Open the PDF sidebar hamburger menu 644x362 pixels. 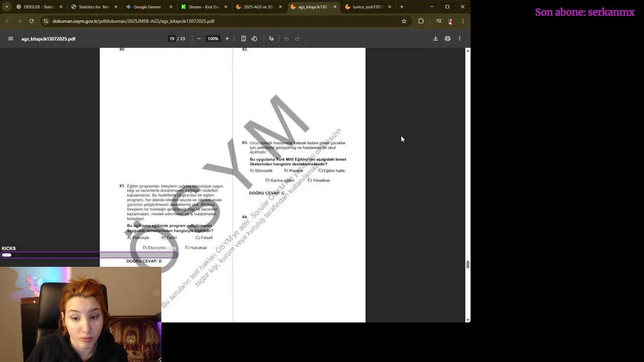tap(11, 39)
